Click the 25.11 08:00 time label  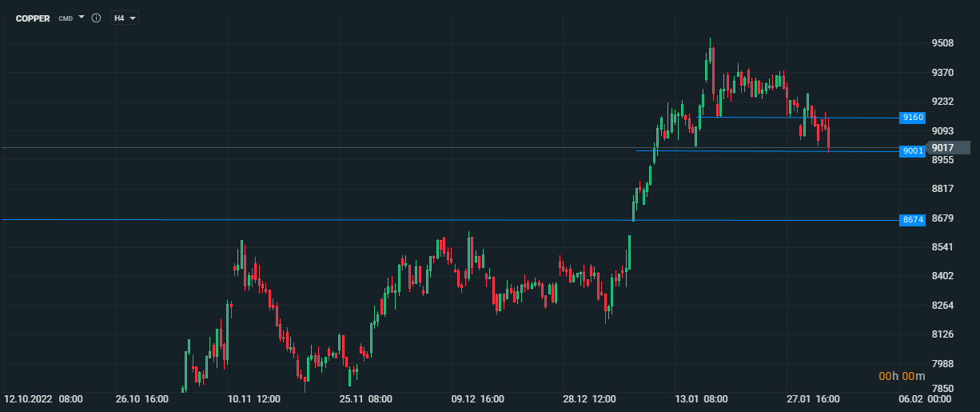tap(365, 398)
